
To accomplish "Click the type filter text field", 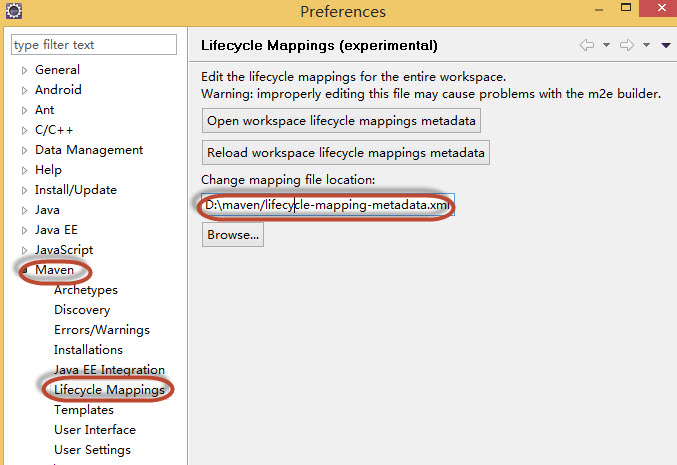I will click(94, 44).
